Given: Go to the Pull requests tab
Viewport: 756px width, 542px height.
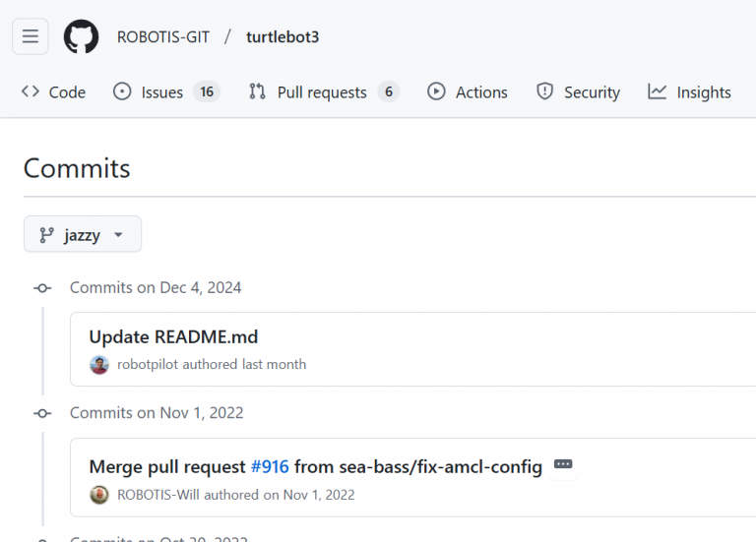Looking at the screenshot, I should click(x=321, y=91).
